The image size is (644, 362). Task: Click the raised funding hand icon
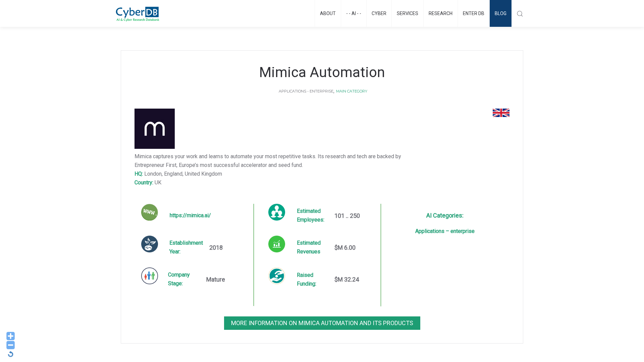pos(277,276)
